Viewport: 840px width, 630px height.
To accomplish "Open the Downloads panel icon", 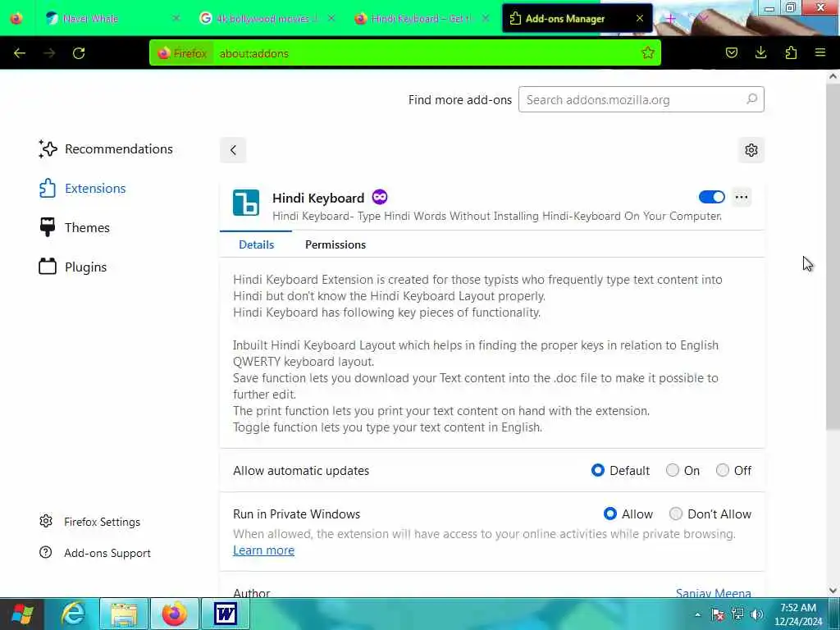I will [x=760, y=52].
